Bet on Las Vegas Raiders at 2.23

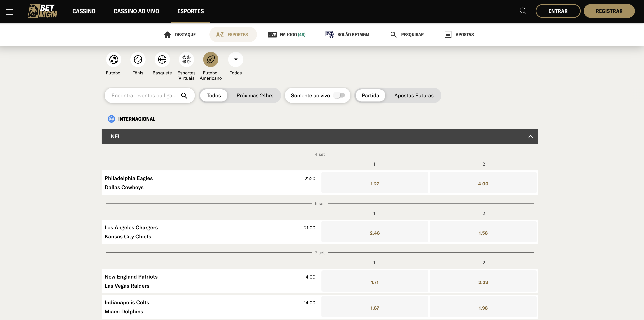point(483,281)
